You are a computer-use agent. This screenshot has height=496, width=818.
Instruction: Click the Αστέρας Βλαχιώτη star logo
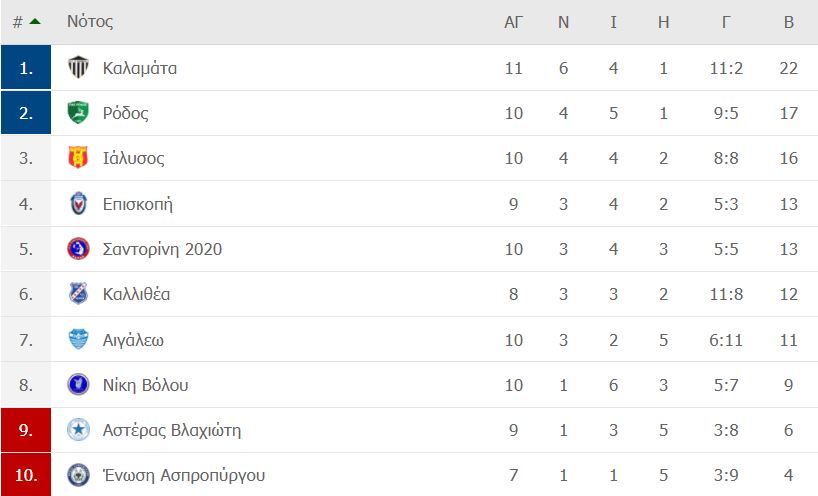pos(78,430)
